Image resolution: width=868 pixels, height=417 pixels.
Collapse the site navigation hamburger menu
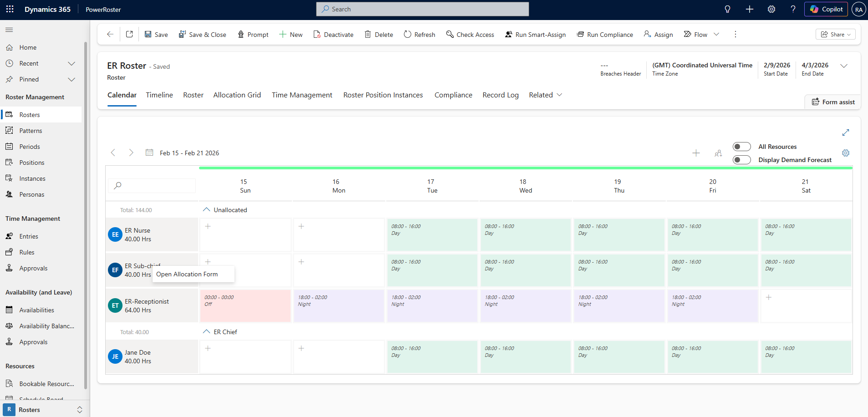tap(9, 30)
